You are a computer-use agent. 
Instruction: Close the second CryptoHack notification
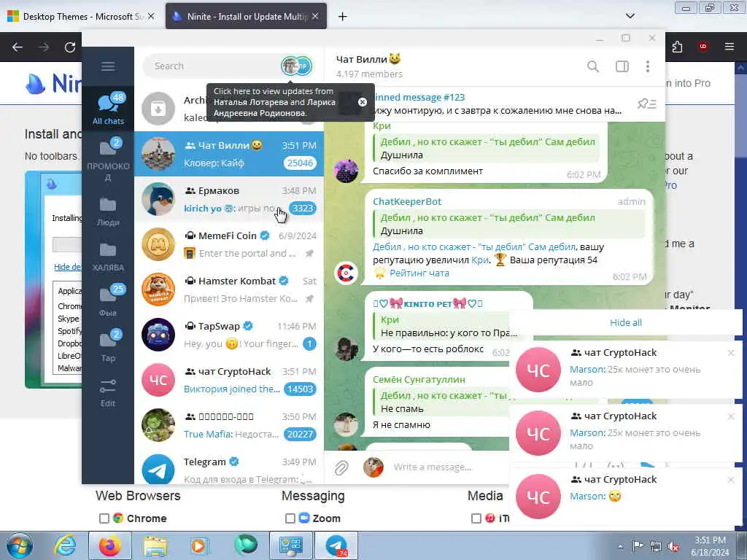[x=731, y=416]
